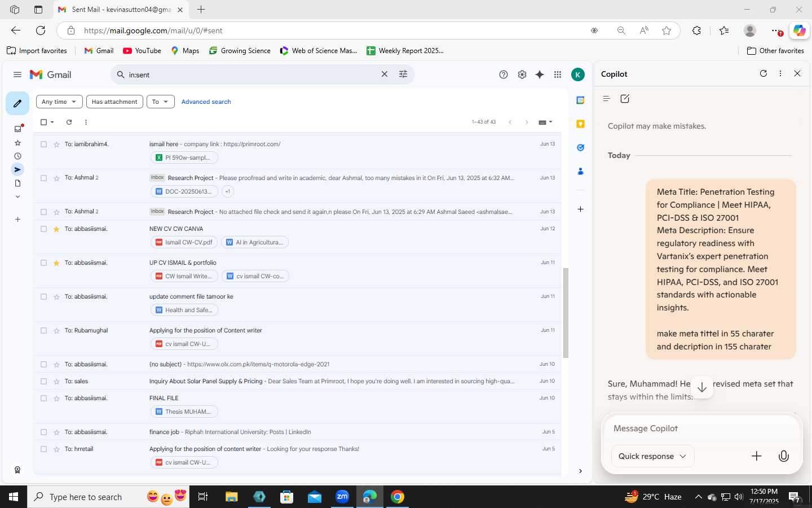Collapse the Gmail side panel arrow

pos(580,471)
